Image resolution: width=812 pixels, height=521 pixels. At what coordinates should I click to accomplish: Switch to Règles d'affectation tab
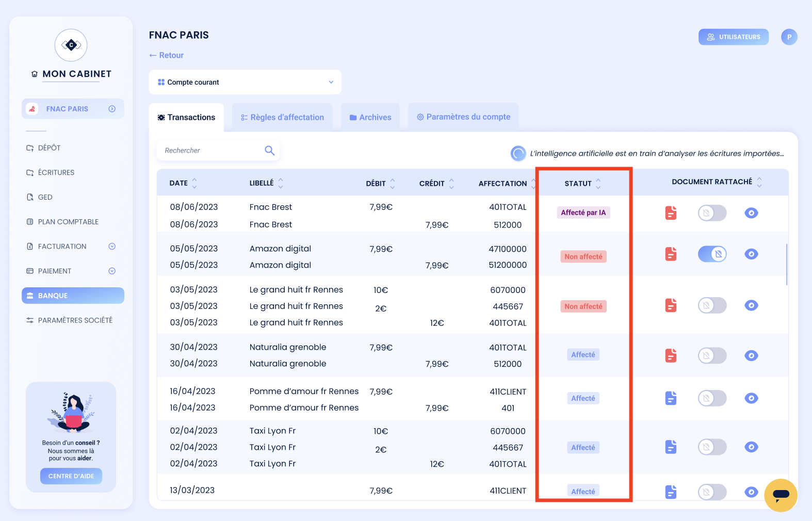282,118
